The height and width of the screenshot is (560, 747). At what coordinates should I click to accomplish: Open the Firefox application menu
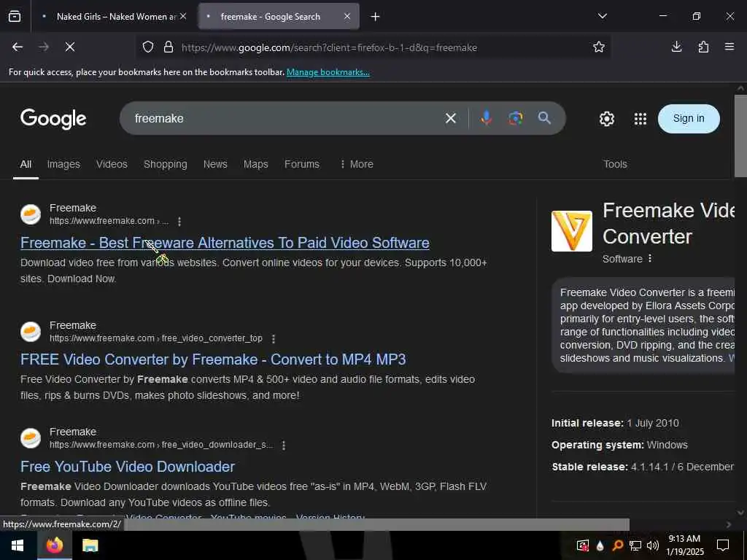(x=729, y=47)
